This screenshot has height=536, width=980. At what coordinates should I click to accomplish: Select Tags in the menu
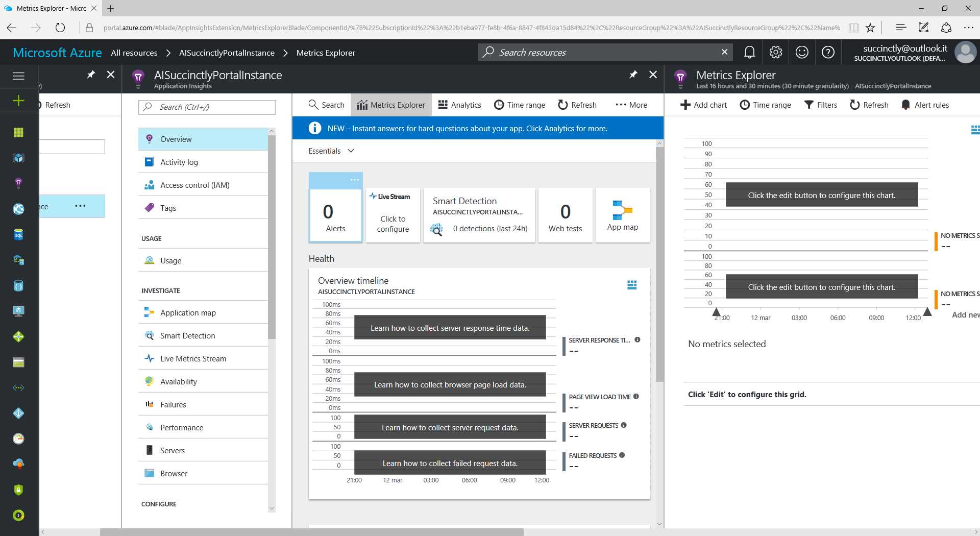click(x=203, y=208)
